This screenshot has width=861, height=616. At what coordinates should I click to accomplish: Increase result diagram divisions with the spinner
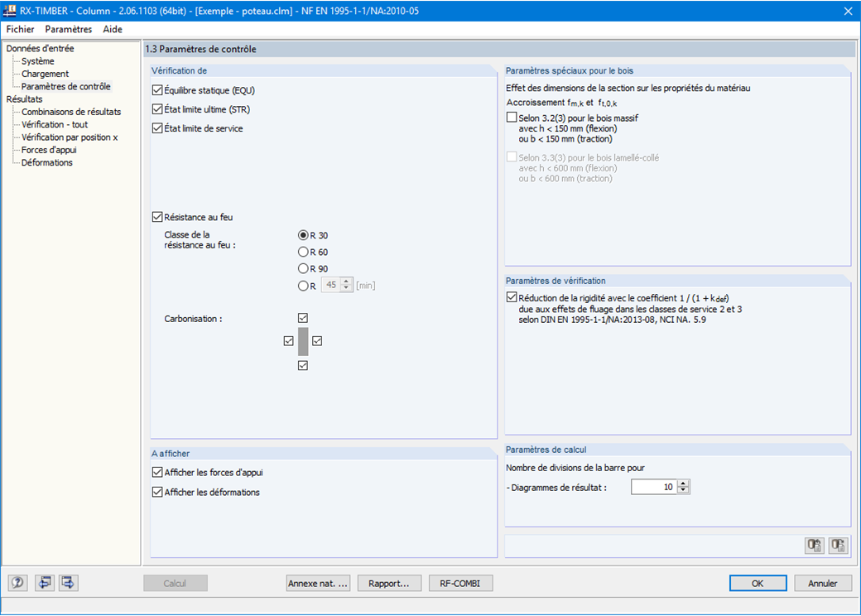[x=683, y=483]
